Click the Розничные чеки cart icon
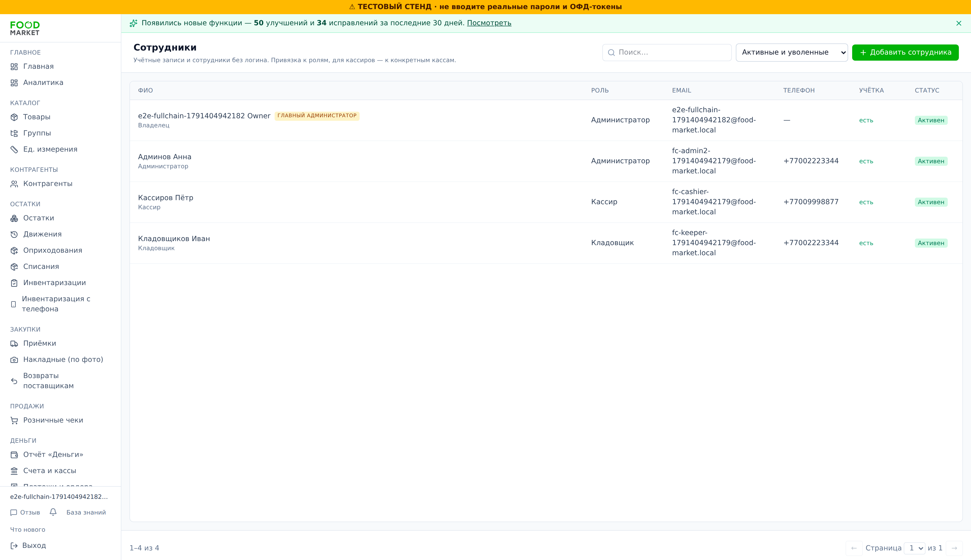 pyautogui.click(x=14, y=421)
